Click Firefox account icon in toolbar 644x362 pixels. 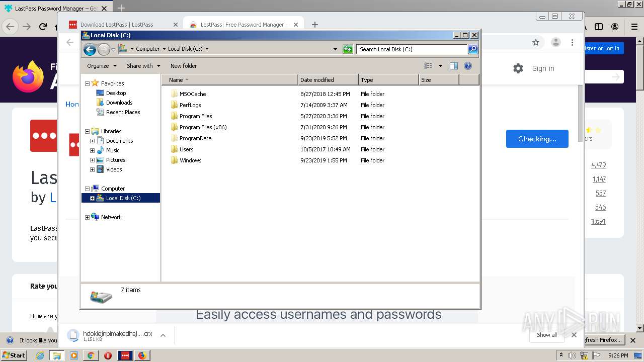(615, 27)
